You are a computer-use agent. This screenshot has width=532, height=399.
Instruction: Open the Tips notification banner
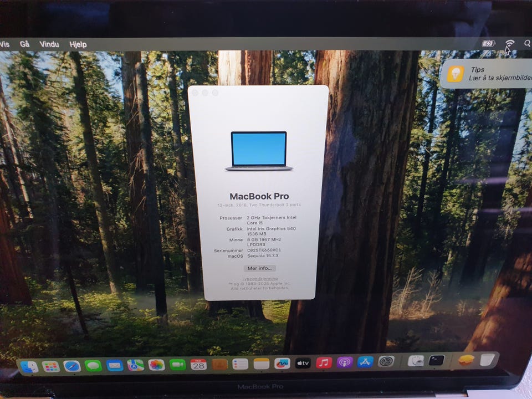(486, 74)
